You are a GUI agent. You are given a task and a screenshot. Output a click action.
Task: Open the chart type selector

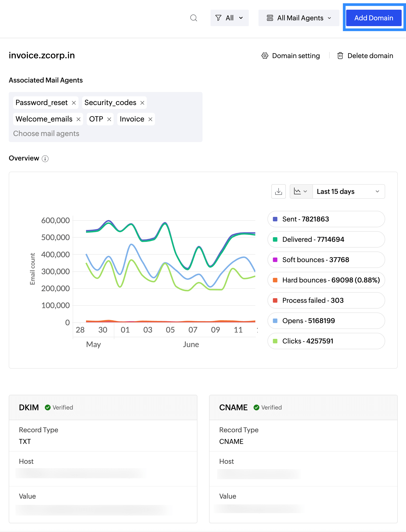coord(301,191)
